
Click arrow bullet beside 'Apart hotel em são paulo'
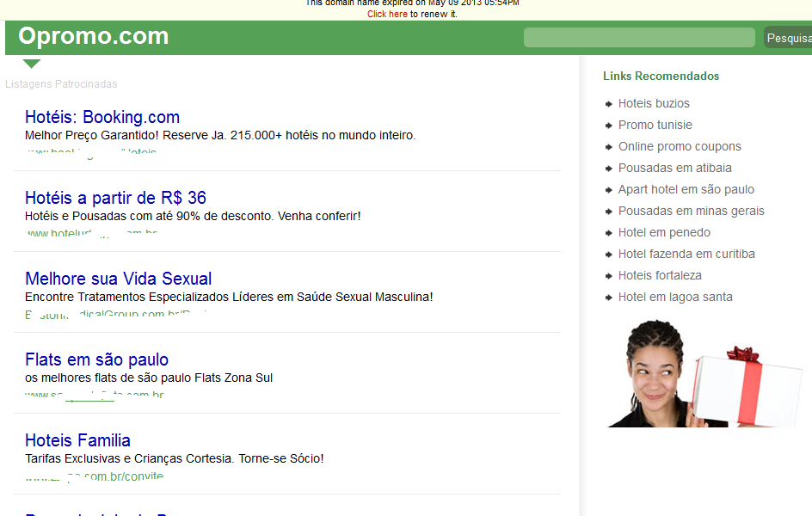point(608,190)
